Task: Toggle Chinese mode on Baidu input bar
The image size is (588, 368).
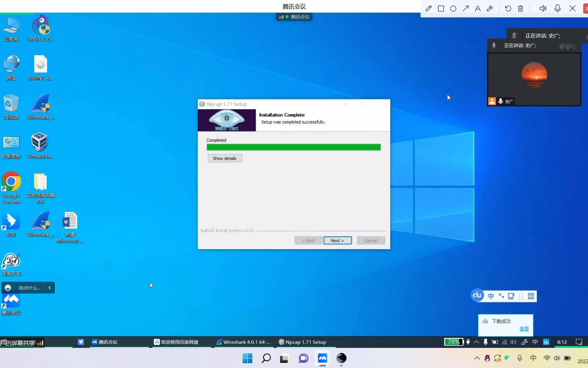Action: pos(491,296)
